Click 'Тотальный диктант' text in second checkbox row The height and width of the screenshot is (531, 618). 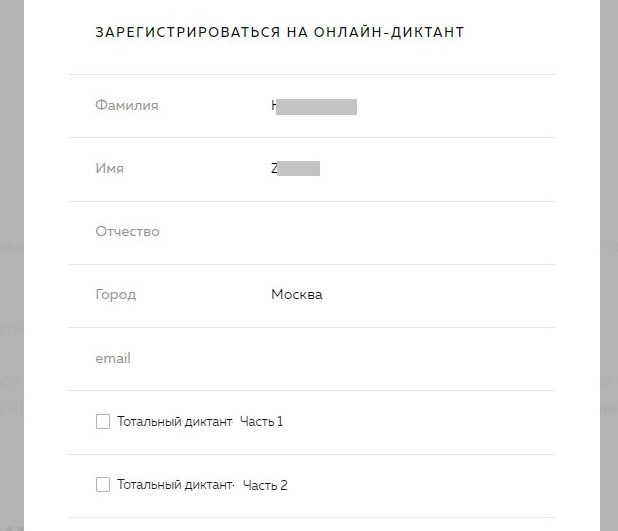click(x=174, y=485)
